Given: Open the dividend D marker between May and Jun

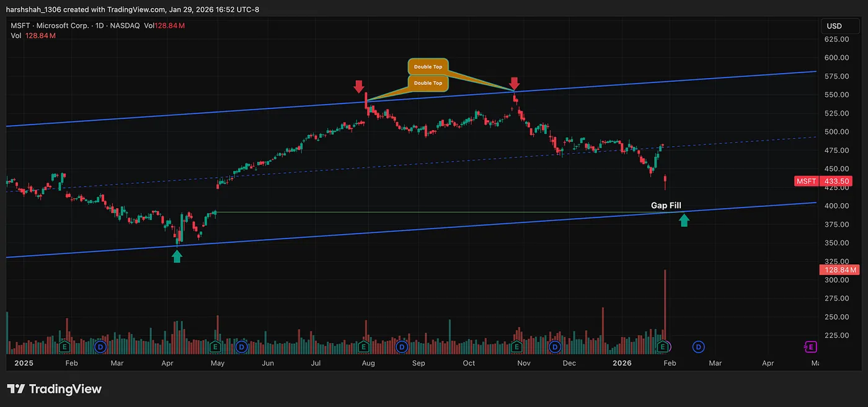Looking at the screenshot, I should pos(242,346).
